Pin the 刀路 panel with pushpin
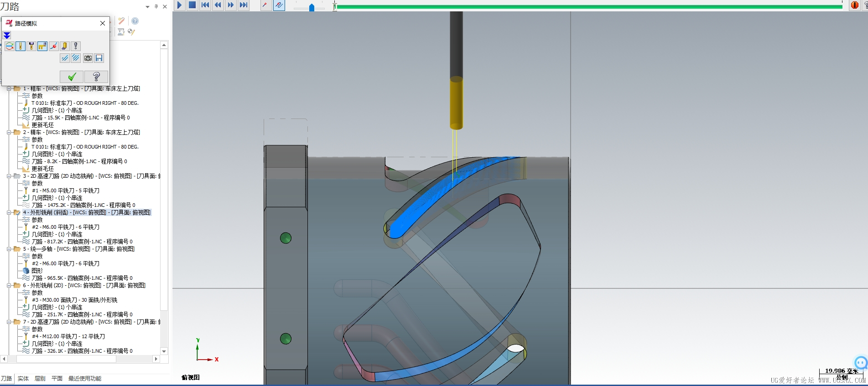Screen dimensions: 868x386 pyautogui.click(x=156, y=6)
